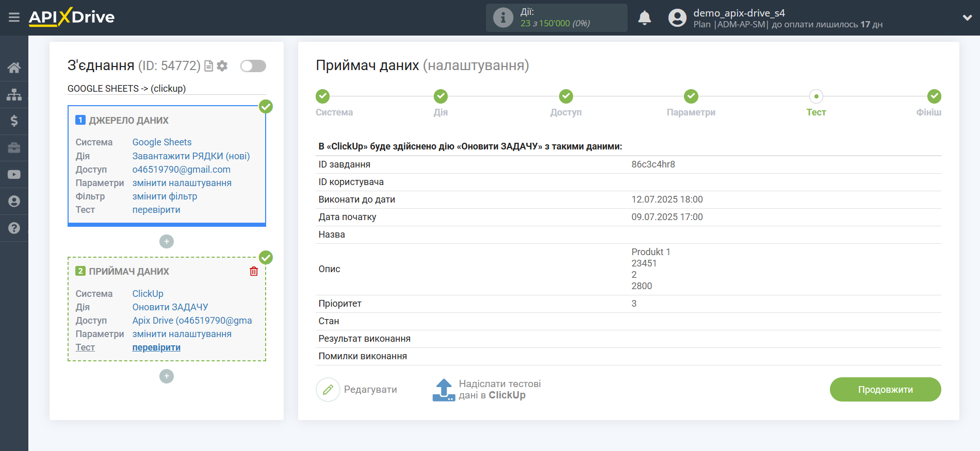The width and height of the screenshot is (980, 451).
Task: Click receiver змінити налаштування link
Action: (x=182, y=334)
